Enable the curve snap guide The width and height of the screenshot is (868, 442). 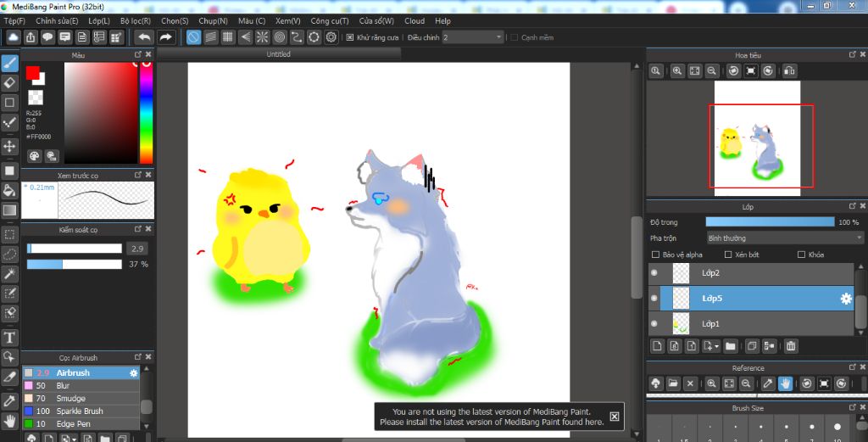coord(297,37)
